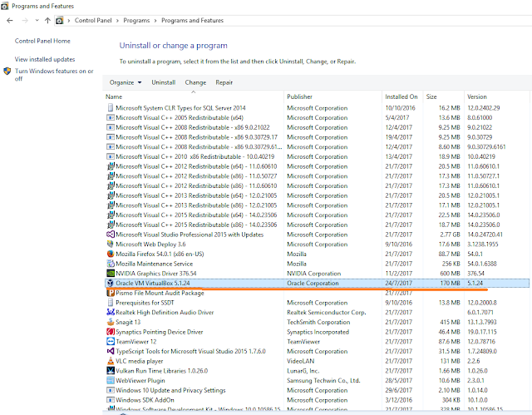Click the TypeScript Tools for Visual Studio icon
The width and height of the screenshot is (532, 415).
click(111, 351)
